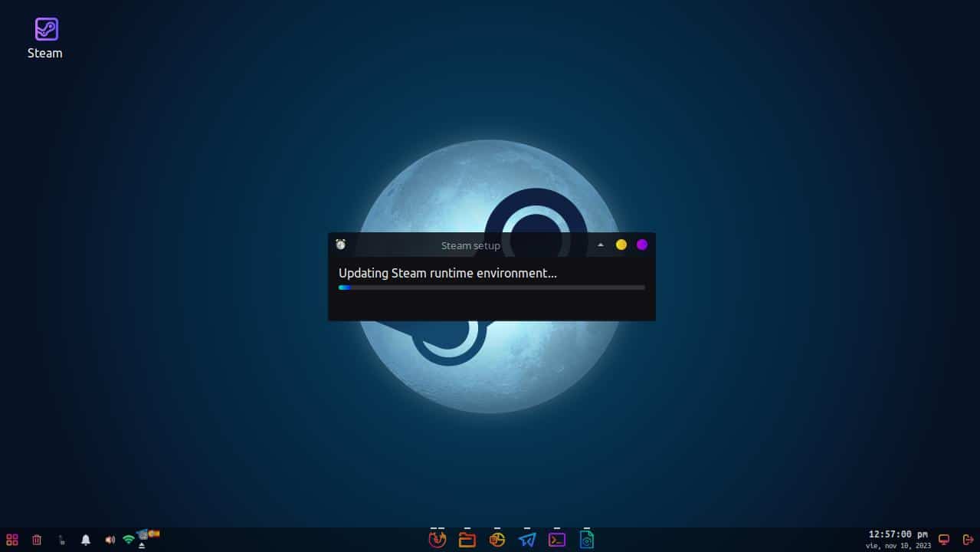Expand hidden tray icons with small arrow
Viewport: 980px width, 552px height.
click(x=142, y=546)
